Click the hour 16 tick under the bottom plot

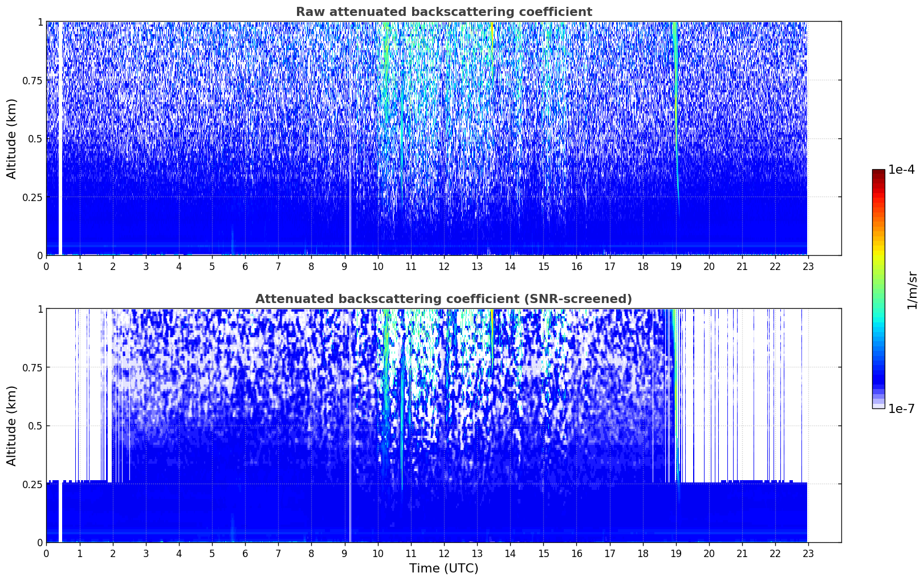[577, 553]
